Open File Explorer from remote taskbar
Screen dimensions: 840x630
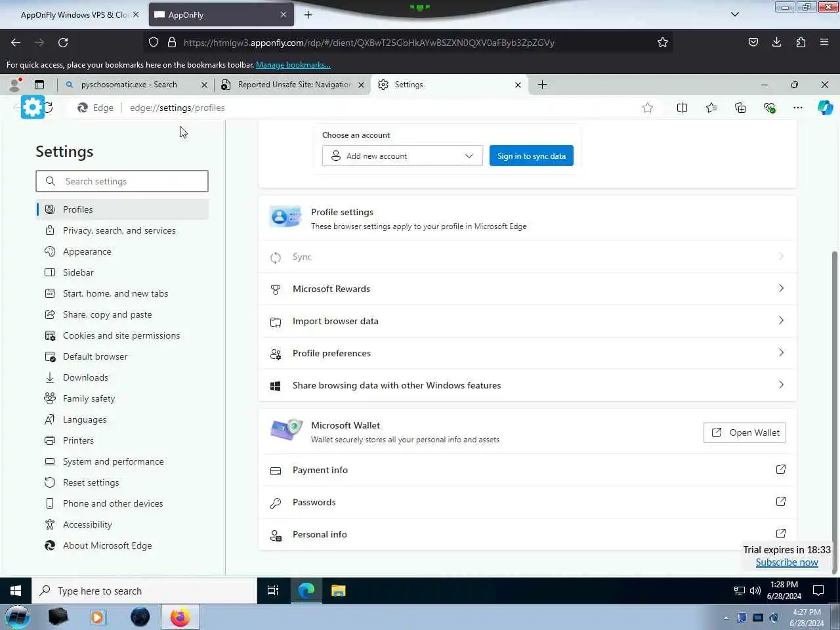[338, 591]
